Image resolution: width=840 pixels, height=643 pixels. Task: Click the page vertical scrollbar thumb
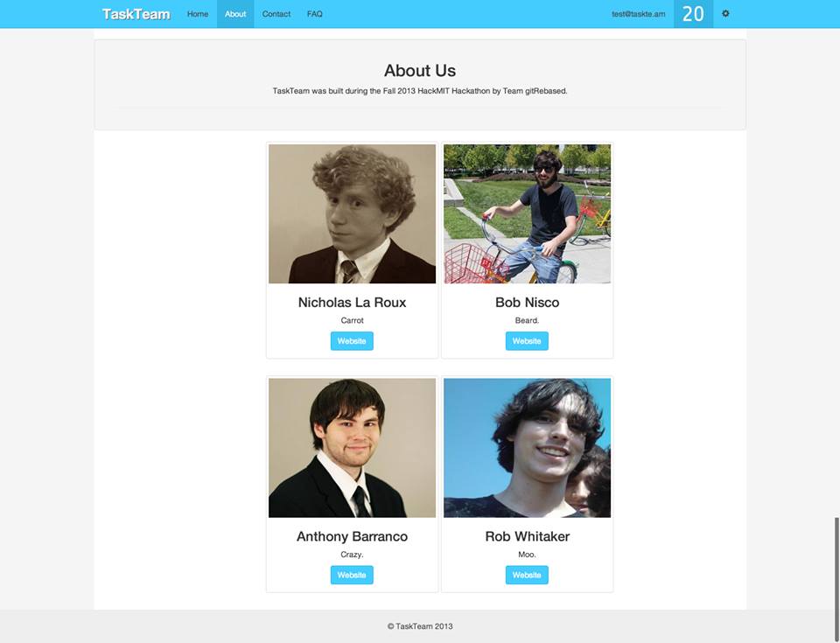coord(836,580)
